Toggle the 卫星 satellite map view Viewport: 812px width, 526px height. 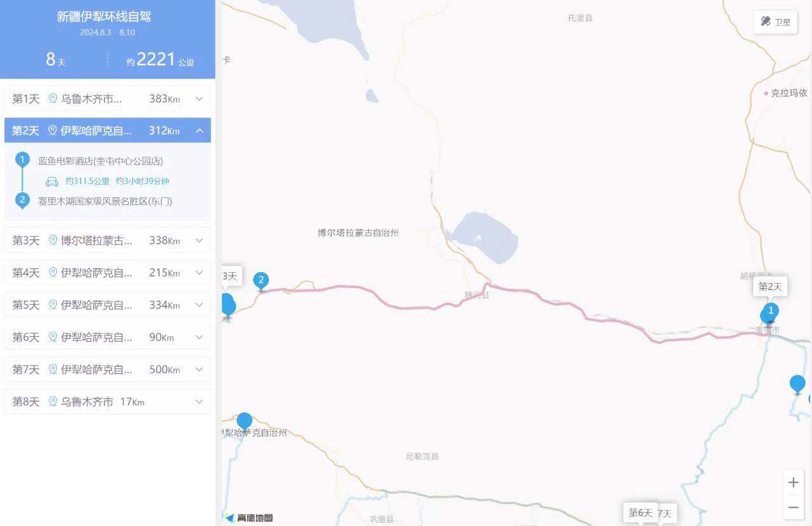(775, 22)
